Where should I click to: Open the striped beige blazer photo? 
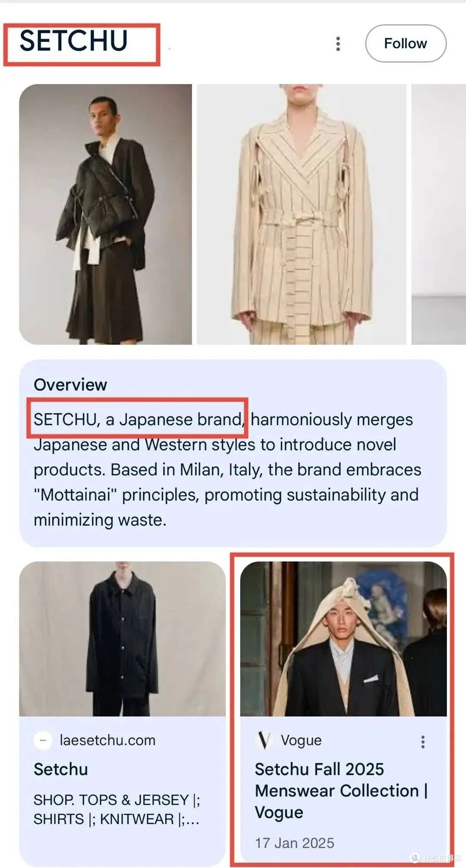302,214
